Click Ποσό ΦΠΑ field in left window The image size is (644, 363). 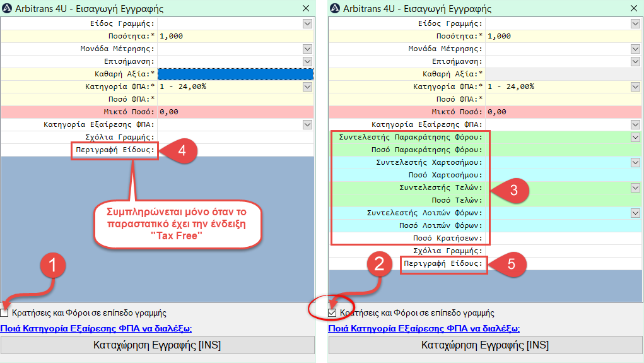tap(235, 99)
